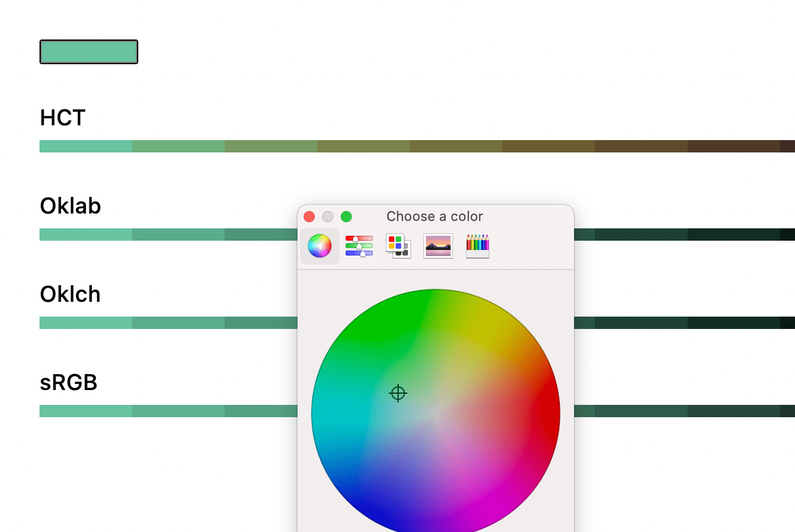This screenshot has width=795, height=532.
Task: Click the crosshair marker on the color wheel
Action: click(x=398, y=393)
